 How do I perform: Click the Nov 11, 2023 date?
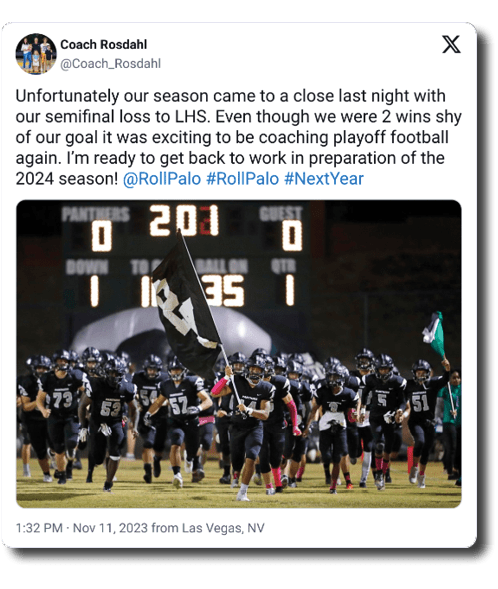[x=110, y=528]
